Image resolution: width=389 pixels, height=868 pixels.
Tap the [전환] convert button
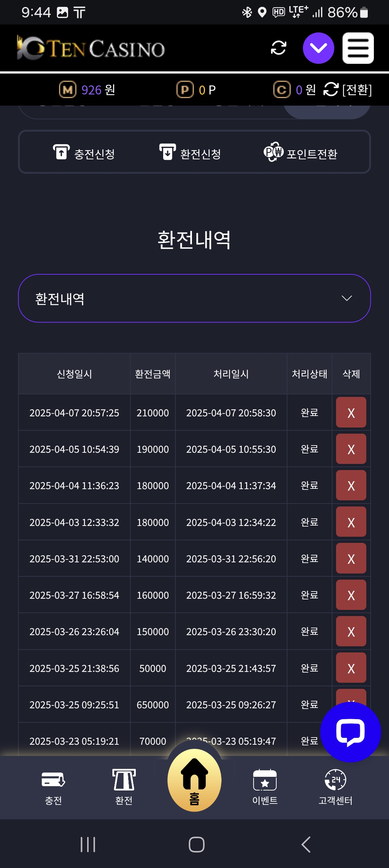pyautogui.click(x=348, y=90)
